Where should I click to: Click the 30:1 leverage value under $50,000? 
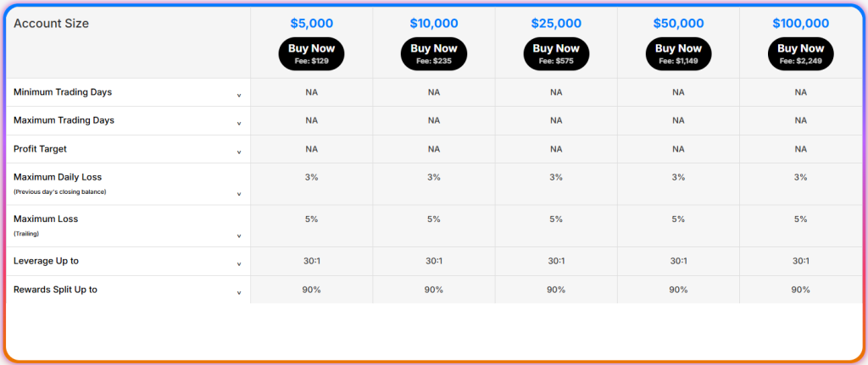point(678,261)
